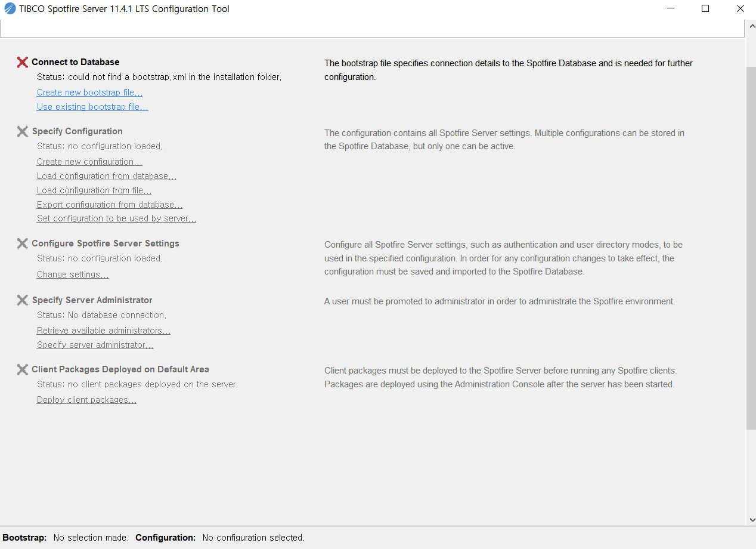The width and height of the screenshot is (756, 549).
Task: Click Set configuration to be used by server
Action: (x=116, y=218)
